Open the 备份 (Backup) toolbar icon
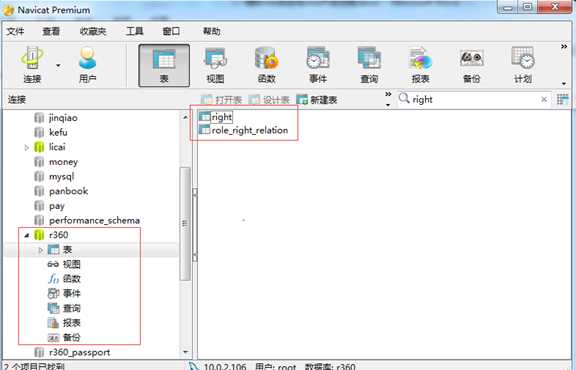This screenshot has width=576, height=370. [x=472, y=65]
